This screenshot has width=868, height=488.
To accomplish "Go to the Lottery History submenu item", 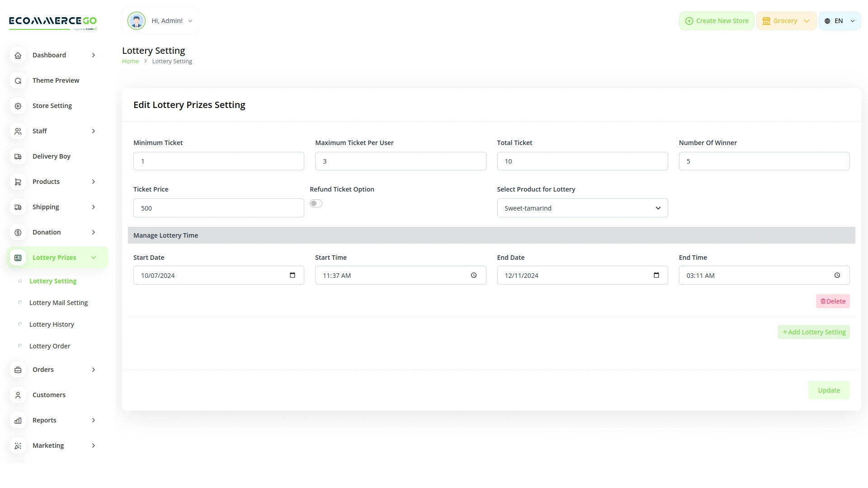I will pyautogui.click(x=52, y=324).
